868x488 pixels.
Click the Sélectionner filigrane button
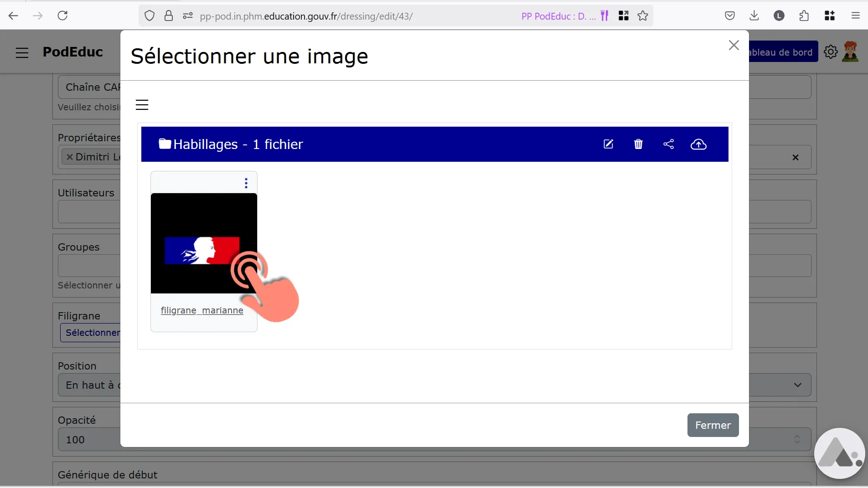point(90,333)
